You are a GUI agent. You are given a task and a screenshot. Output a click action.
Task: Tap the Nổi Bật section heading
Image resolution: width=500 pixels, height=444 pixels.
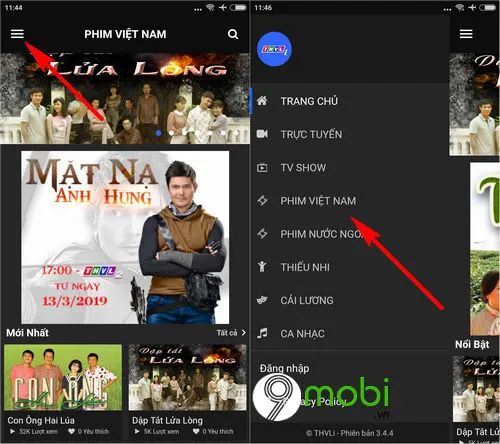(472, 344)
